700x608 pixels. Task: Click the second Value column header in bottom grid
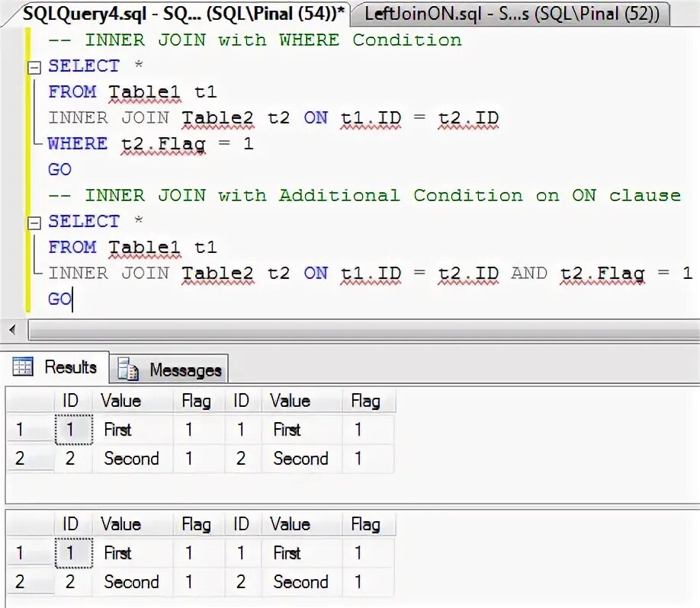coord(302,524)
